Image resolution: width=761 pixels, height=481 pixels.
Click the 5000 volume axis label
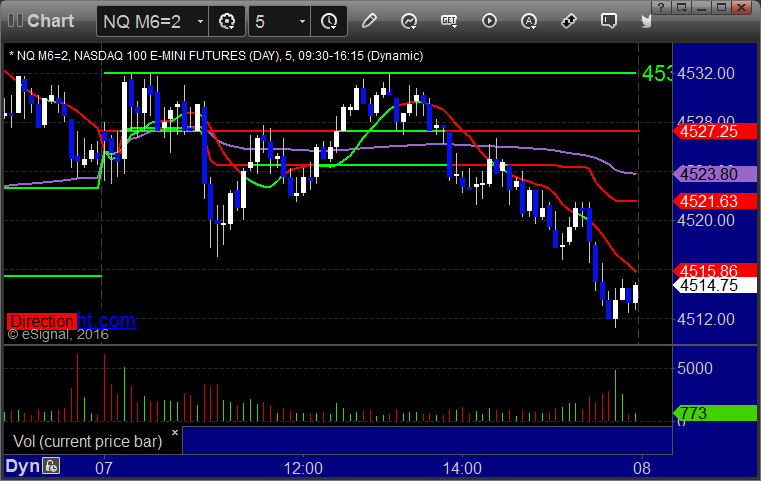click(x=695, y=368)
